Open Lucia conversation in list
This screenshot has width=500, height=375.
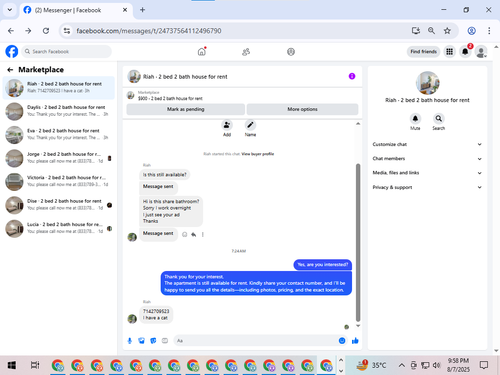pos(59,228)
